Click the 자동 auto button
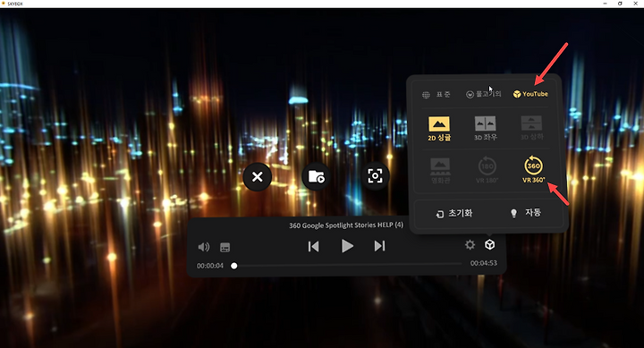The height and width of the screenshot is (348, 644). (526, 213)
